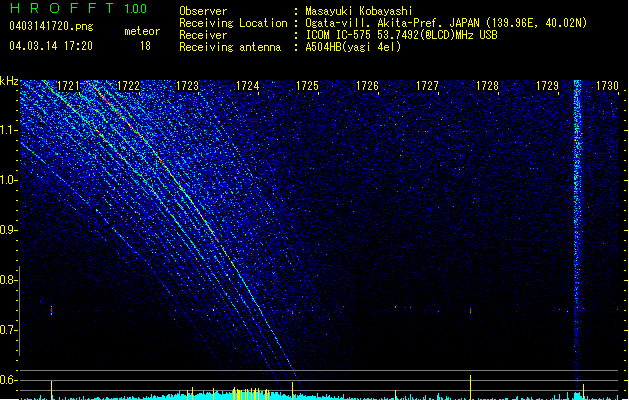Screen dimensions: 629x400
Task: Click the 1722 time axis marker
Action: tap(128, 86)
